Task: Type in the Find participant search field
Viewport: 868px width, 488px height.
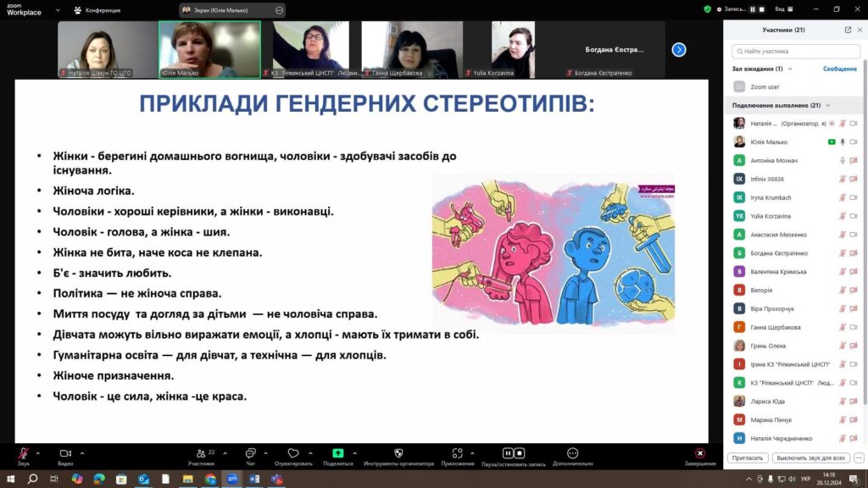Action: click(795, 51)
